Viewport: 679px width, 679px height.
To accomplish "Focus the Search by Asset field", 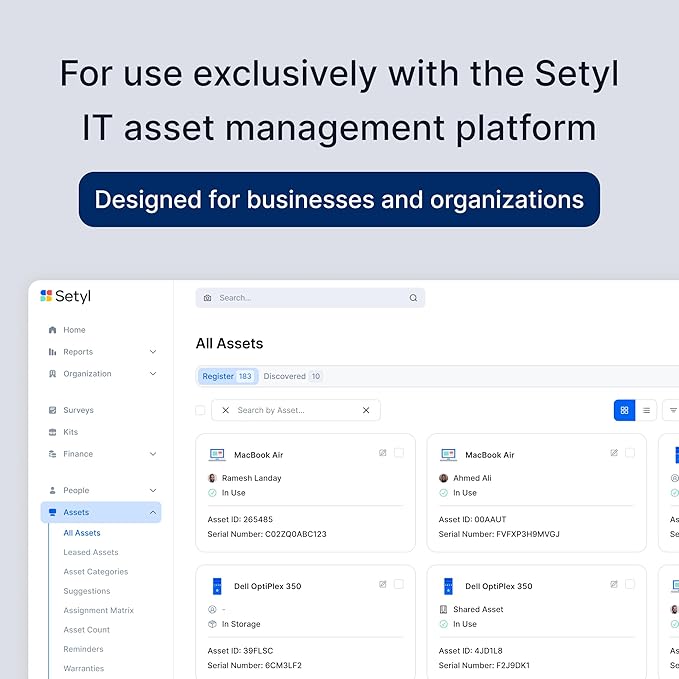I will pyautogui.click(x=296, y=410).
